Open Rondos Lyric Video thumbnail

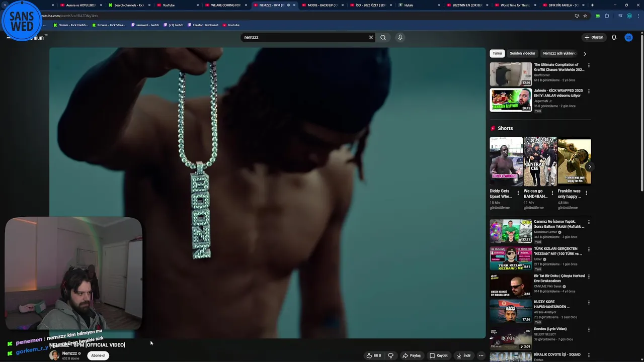[x=511, y=339]
